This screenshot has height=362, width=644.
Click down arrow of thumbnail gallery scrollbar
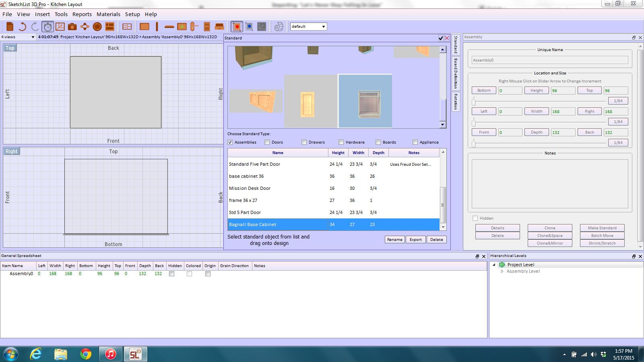pos(443,125)
